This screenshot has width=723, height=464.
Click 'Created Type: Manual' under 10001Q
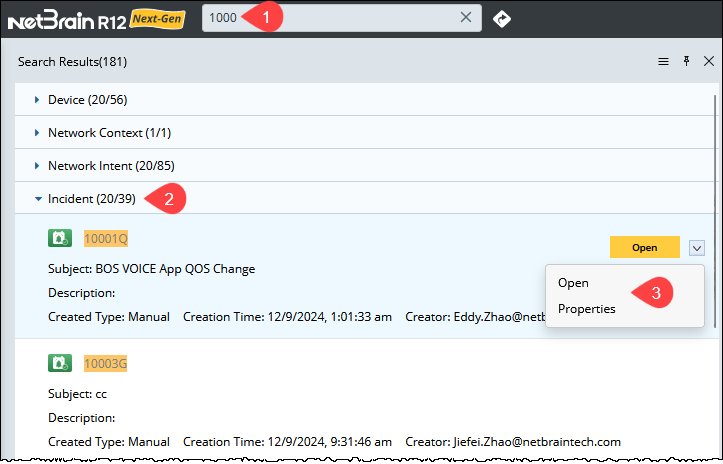coord(109,317)
